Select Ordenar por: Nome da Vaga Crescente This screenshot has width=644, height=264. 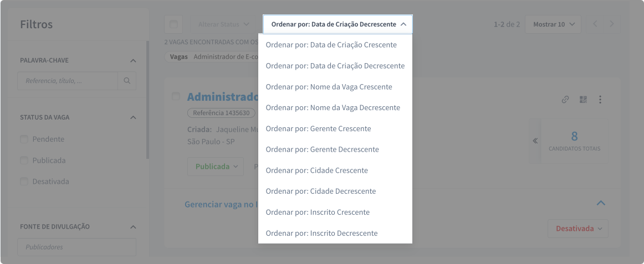pyautogui.click(x=329, y=87)
